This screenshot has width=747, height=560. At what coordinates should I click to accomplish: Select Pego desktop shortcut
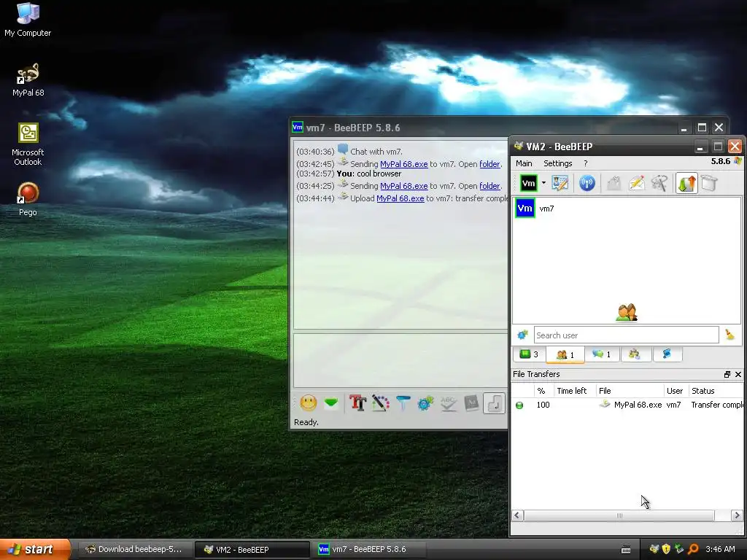point(28,199)
